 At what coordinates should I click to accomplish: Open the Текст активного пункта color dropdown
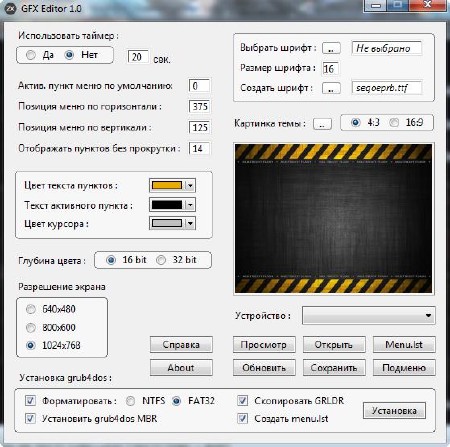pos(190,205)
